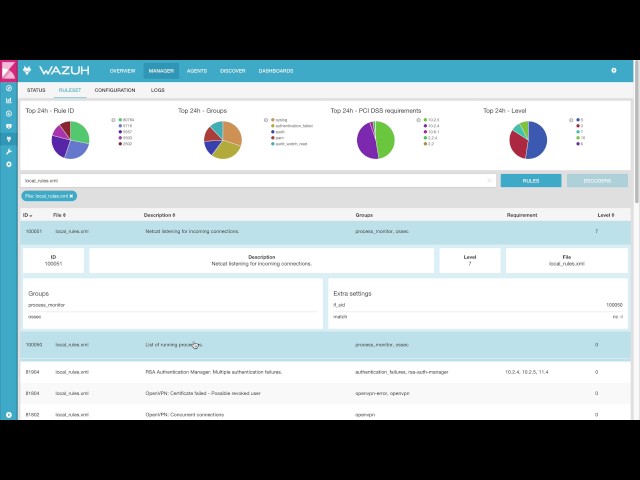640x480 pixels.
Task: Click the Rules button
Action: point(531,180)
